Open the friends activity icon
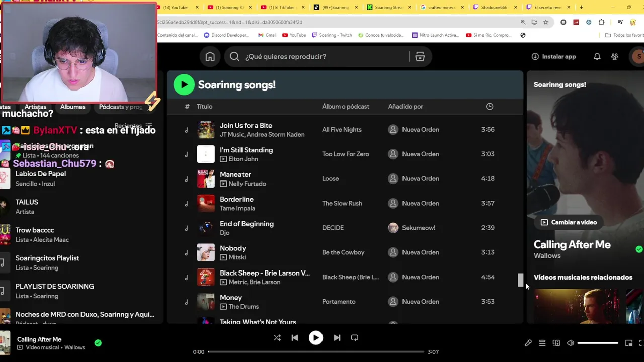This screenshot has height=362, width=644. click(x=614, y=57)
